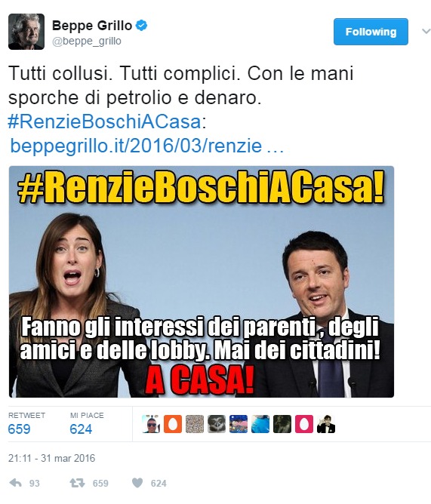Screen dimensions: 431x504
Task: Click the retweet arrows icon
Action: (77, 483)
